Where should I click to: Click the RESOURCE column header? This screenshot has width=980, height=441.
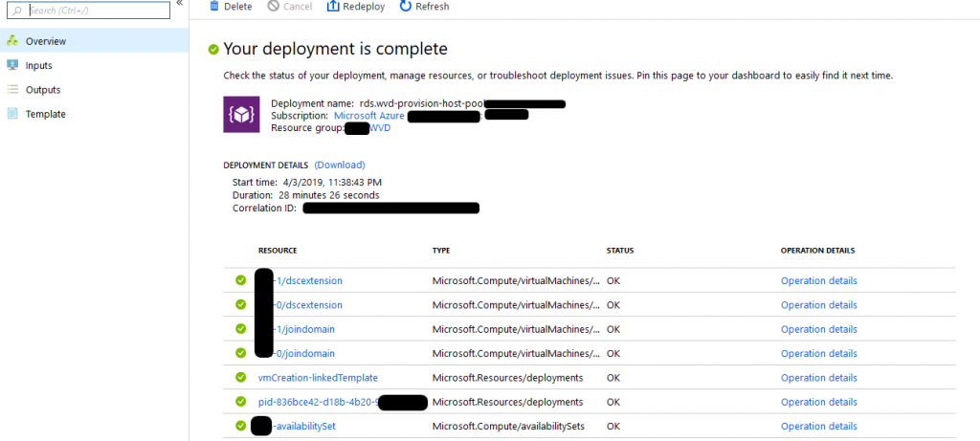(x=278, y=251)
